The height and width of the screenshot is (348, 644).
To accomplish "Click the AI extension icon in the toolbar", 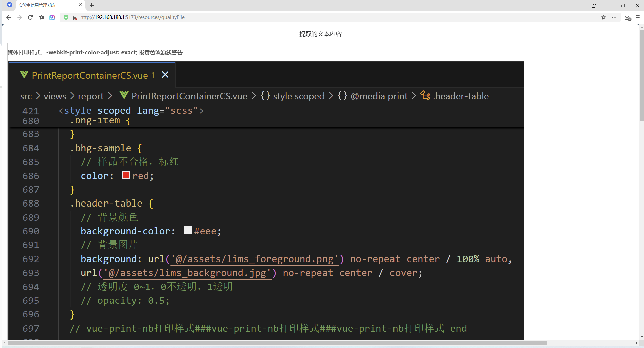I will 52,17.
